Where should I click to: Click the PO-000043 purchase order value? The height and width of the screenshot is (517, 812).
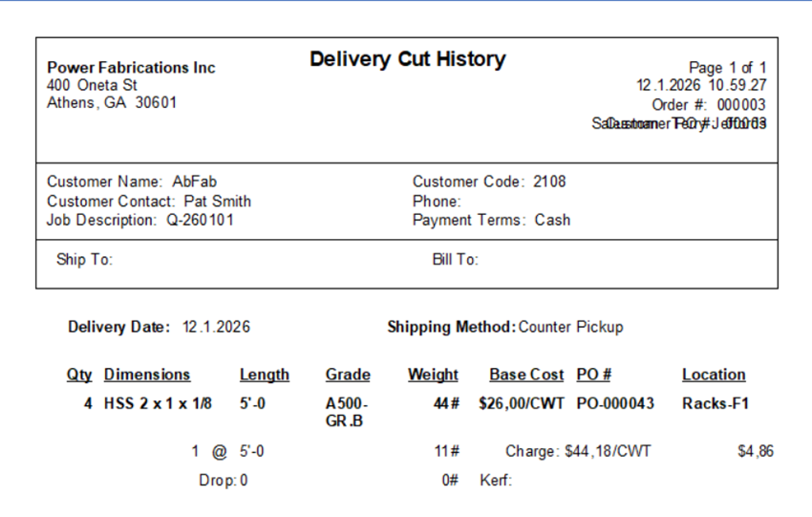(x=615, y=403)
